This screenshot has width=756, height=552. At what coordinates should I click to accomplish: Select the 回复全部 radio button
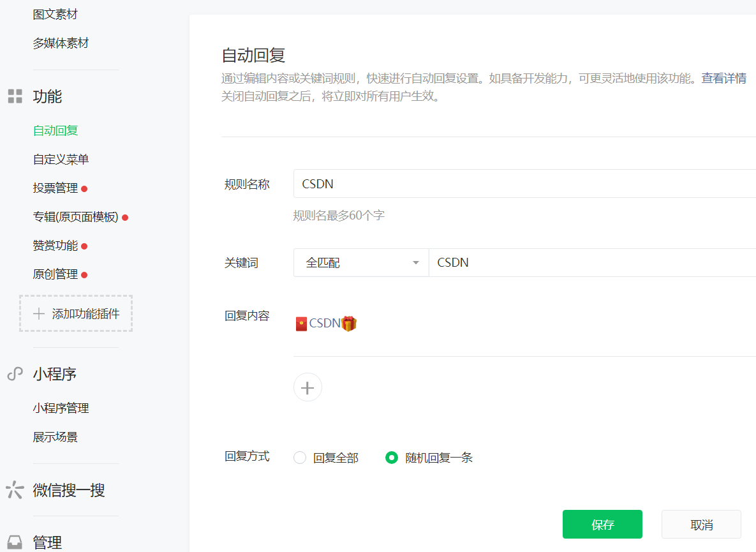(300, 458)
